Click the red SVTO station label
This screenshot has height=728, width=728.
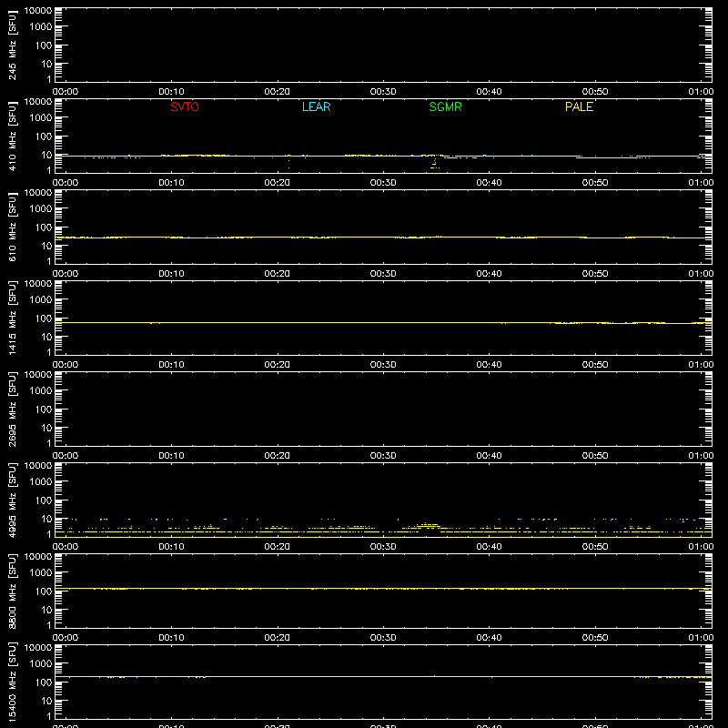[x=185, y=106]
